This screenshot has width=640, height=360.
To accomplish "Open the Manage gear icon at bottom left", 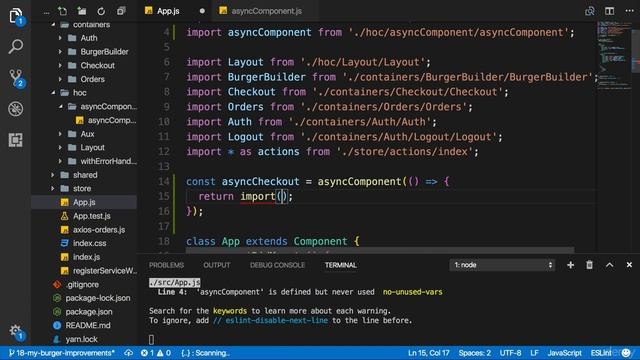I will [16, 331].
